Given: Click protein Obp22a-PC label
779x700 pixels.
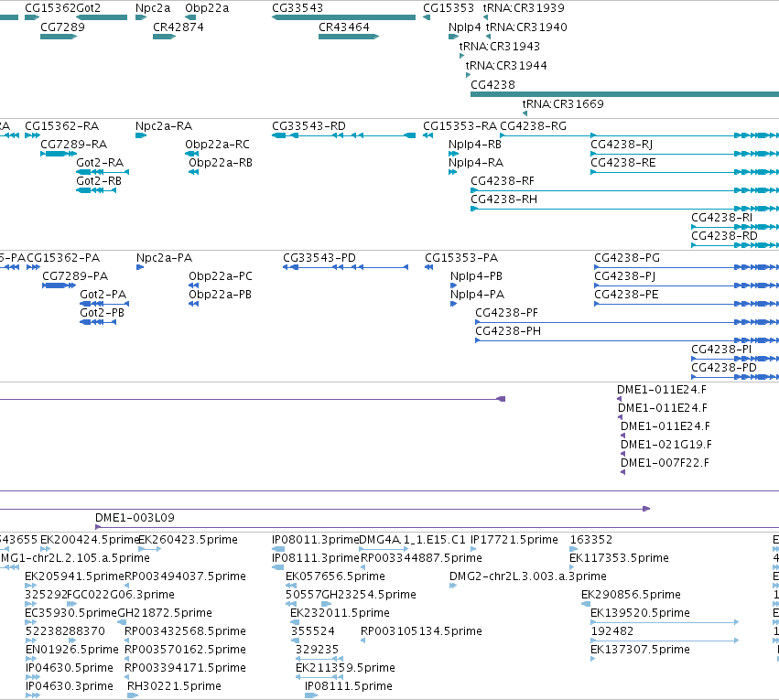Looking at the screenshot, I should click(x=221, y=276).
